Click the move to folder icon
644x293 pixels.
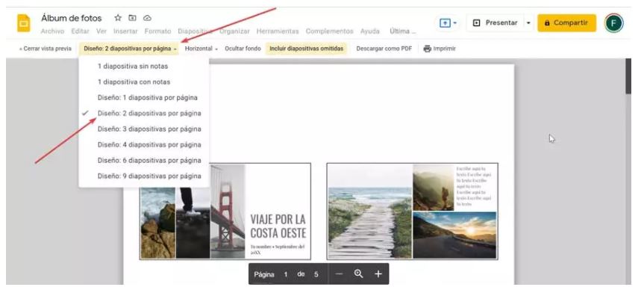point(132,18)
